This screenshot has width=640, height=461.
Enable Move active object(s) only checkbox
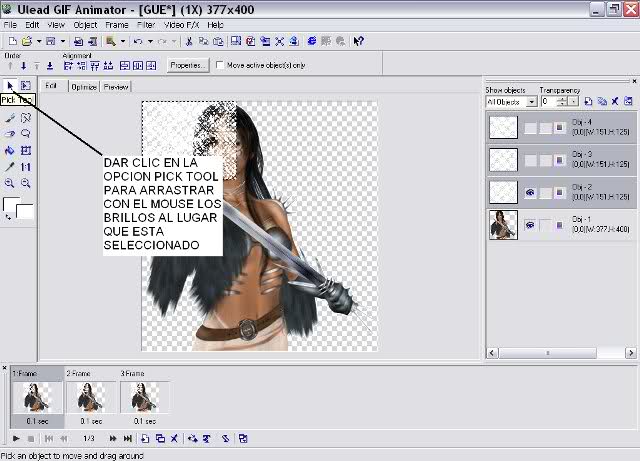220,65
